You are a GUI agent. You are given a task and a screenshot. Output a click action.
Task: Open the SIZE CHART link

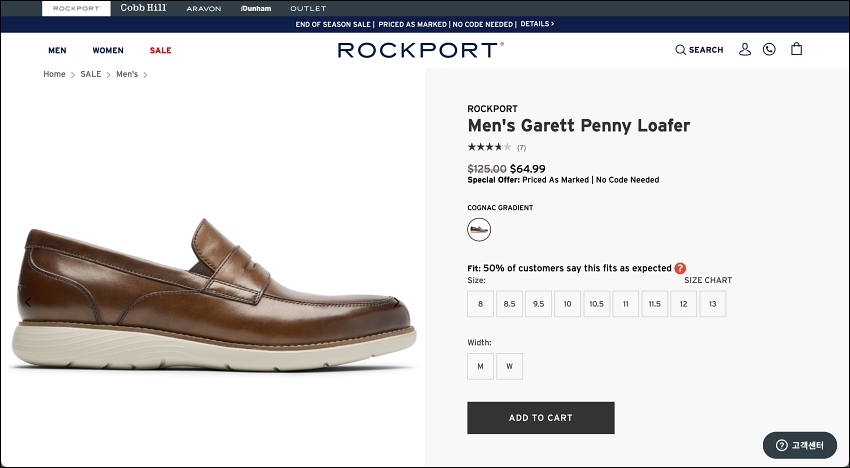point(707,280)
